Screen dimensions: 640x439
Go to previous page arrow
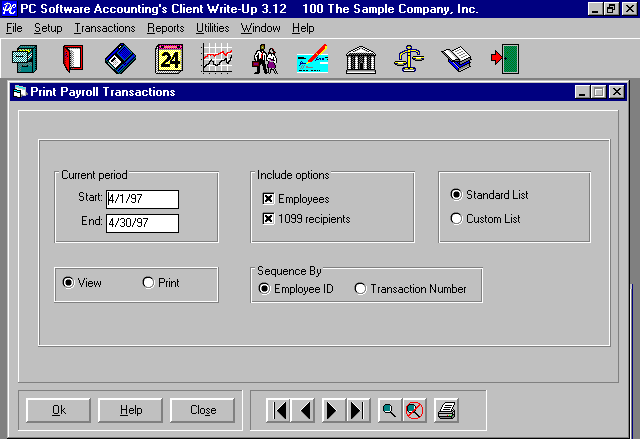click(305, 410)
